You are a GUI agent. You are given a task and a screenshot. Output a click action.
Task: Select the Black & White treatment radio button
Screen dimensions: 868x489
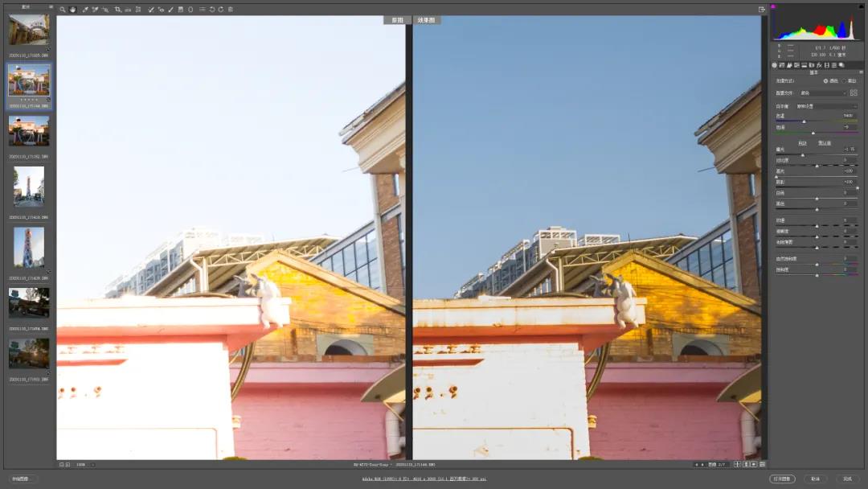coord(844,81)
